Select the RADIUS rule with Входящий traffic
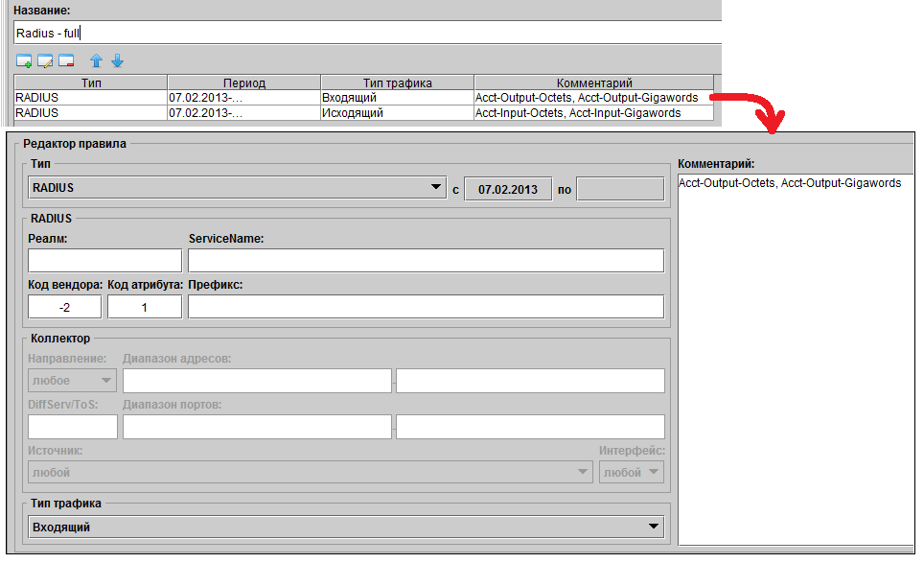924x563 pixels. click(x=363, y=97)
